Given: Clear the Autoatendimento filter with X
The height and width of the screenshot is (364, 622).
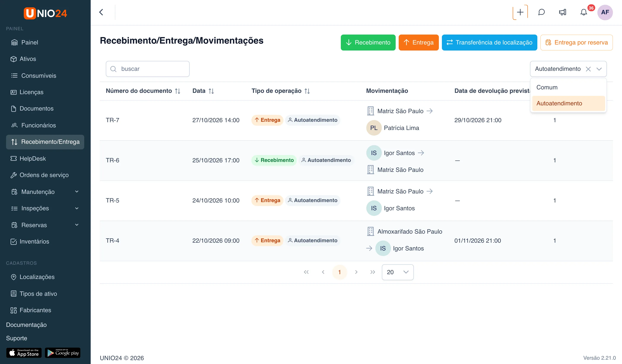Looking at the screenshot, I should coord(588,69).
